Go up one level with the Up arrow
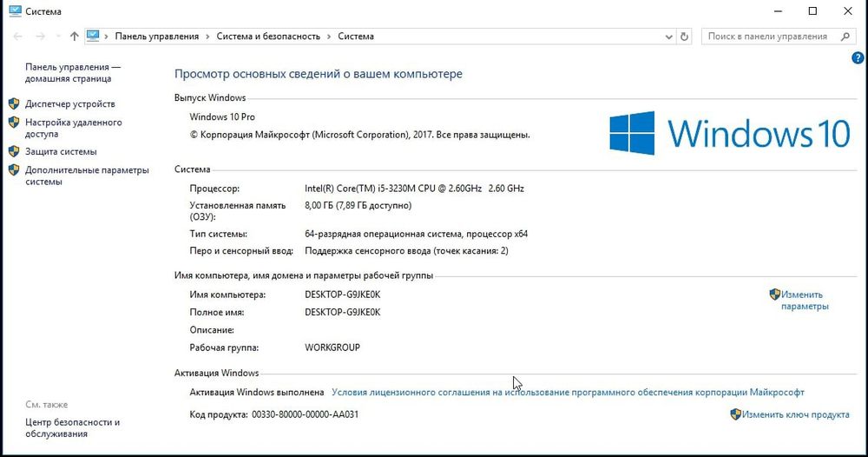The image size is (868, 457). [x=74, y=36]
